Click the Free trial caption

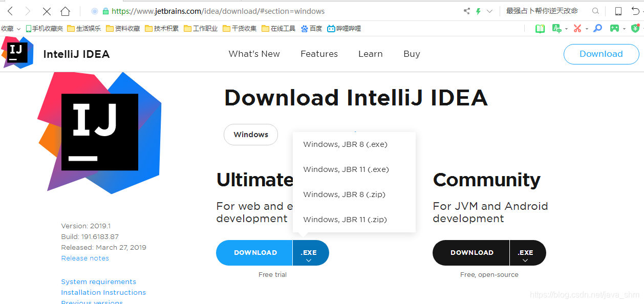pyautogui.click(x=272, y=275)
